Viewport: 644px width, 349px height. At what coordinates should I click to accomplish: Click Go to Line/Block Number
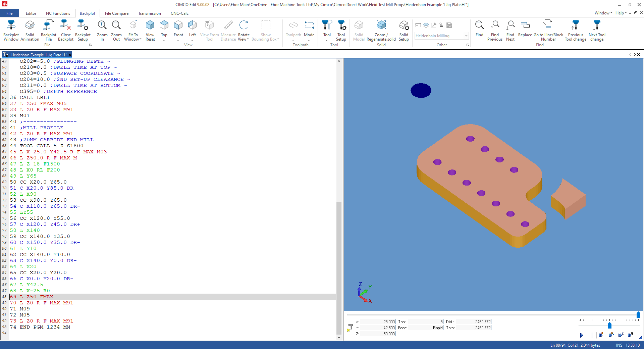click(x=548, y=30)
